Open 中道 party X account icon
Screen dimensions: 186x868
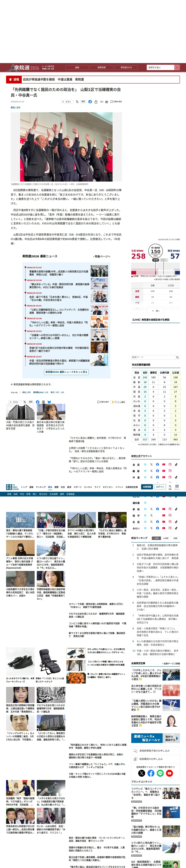coord(151,477)
